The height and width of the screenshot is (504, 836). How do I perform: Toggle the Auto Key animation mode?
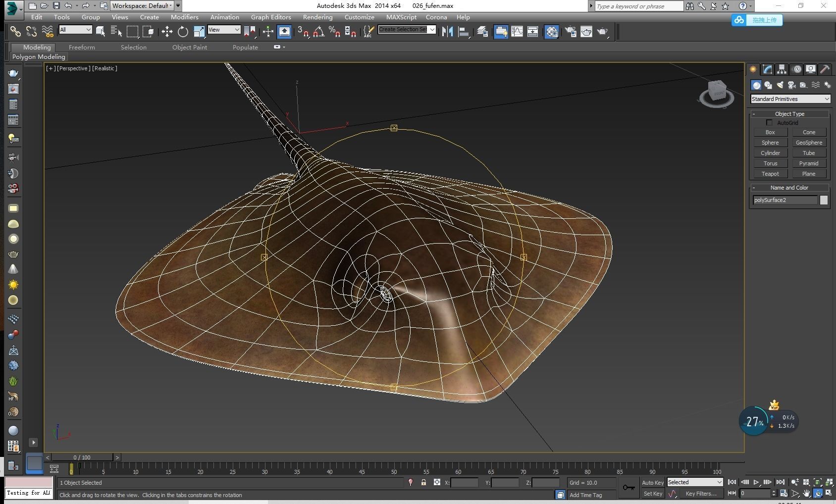[x=652, y=483]
